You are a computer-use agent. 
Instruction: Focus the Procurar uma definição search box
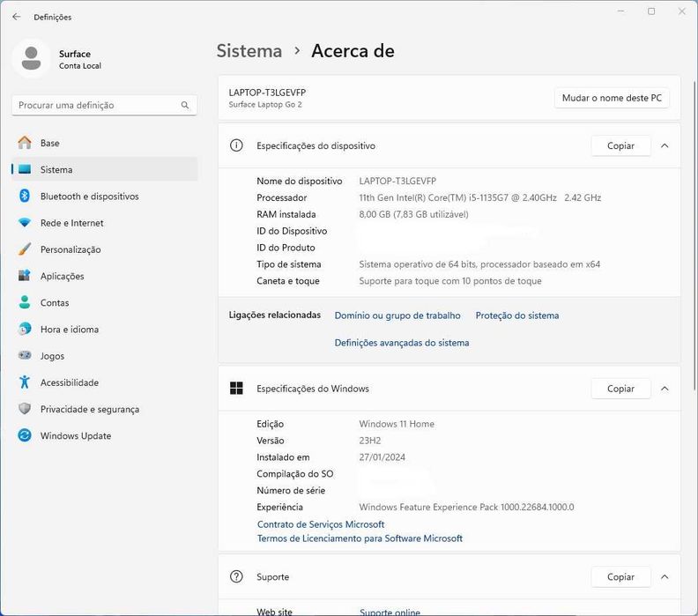coord(105,105)
